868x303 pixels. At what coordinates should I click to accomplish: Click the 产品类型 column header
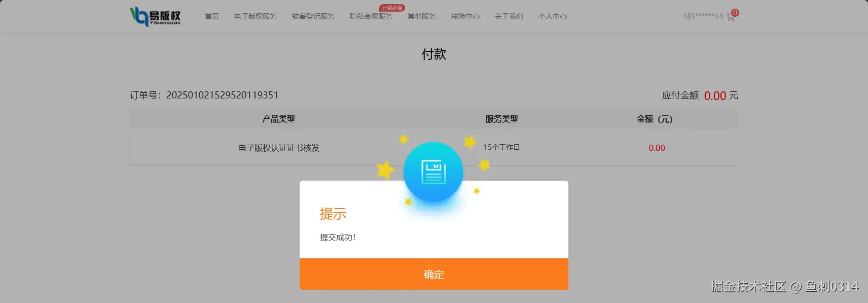[x=278, y=119]
